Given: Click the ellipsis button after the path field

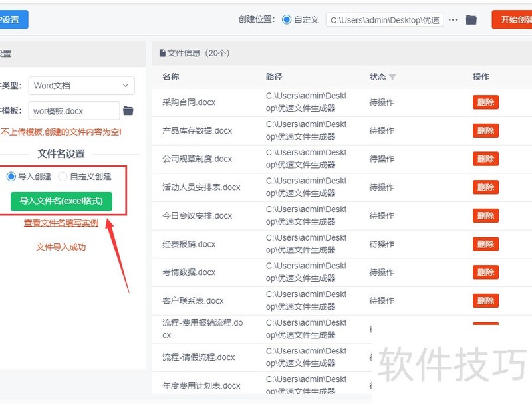Looking at the screenshot, I should [453, 20].
